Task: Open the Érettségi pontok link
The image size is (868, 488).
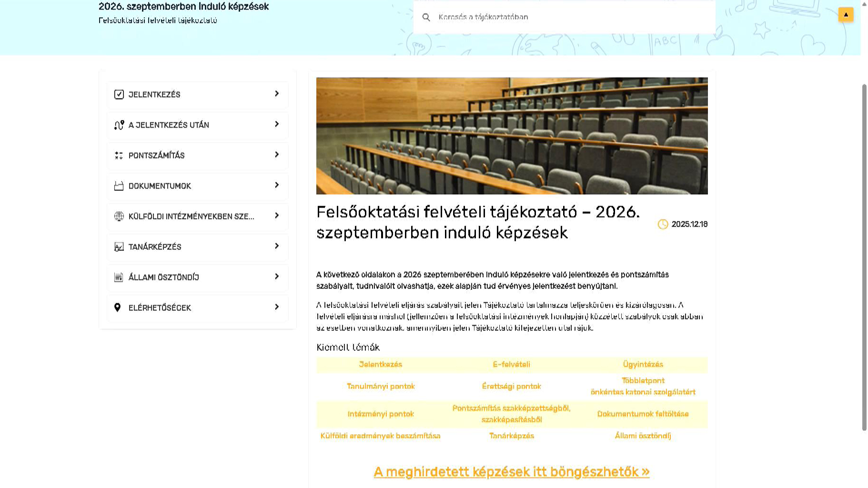Action: coord(511,386)
